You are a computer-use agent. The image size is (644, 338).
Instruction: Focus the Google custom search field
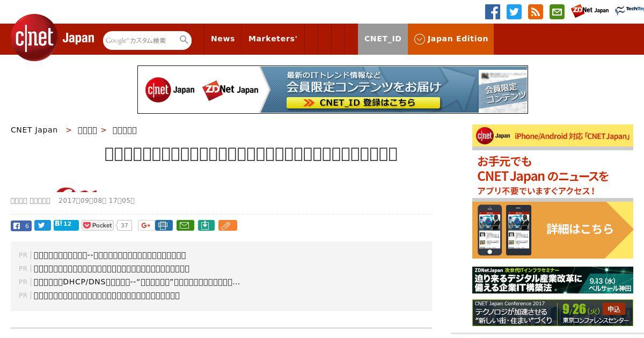141,40
